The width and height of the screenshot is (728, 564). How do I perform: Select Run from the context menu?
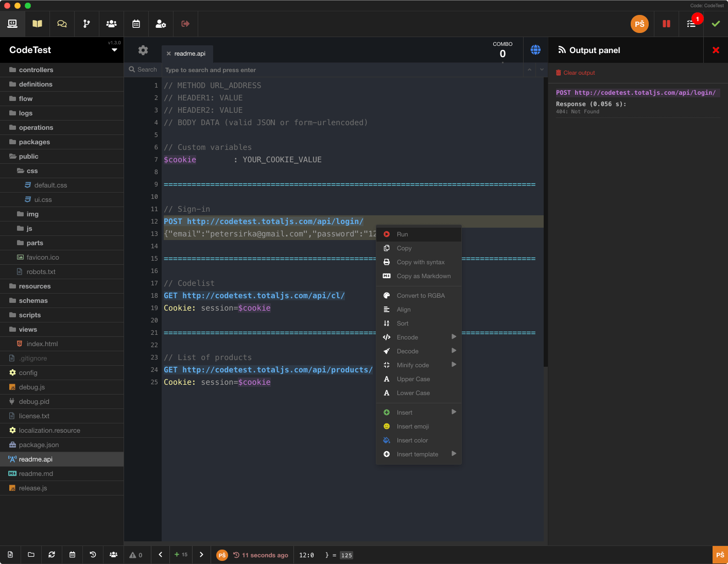point(419,234)
